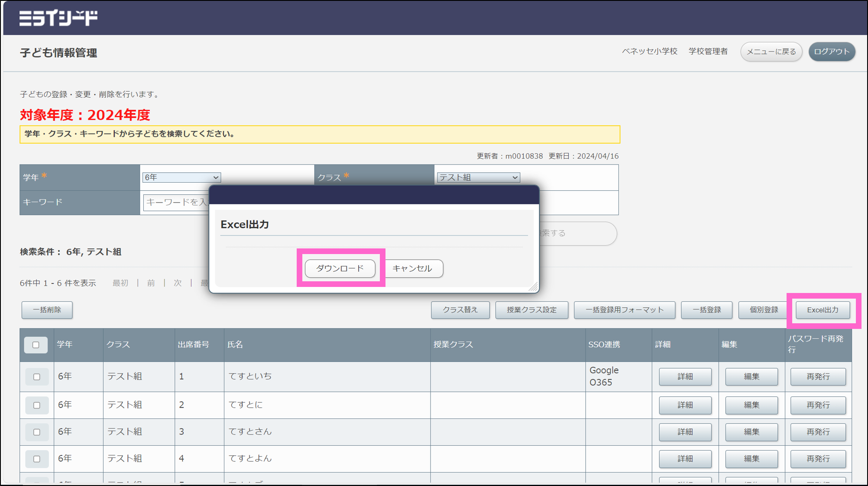
Task: Click the 一括削除 button
Action: [47, 310]
